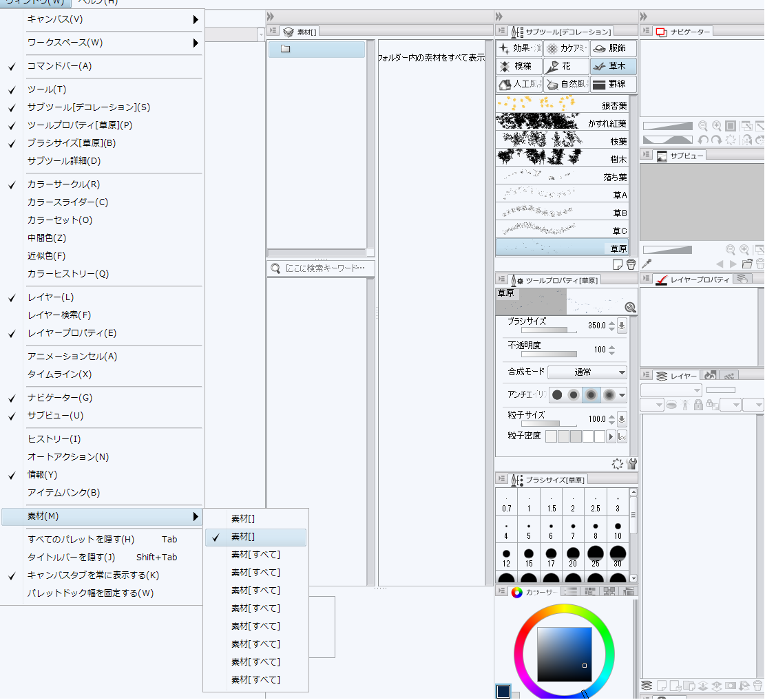Select the 服飾 (clothing) sub tool group
The height and width of the screenshot is (700, 765).
pos(613,49)
